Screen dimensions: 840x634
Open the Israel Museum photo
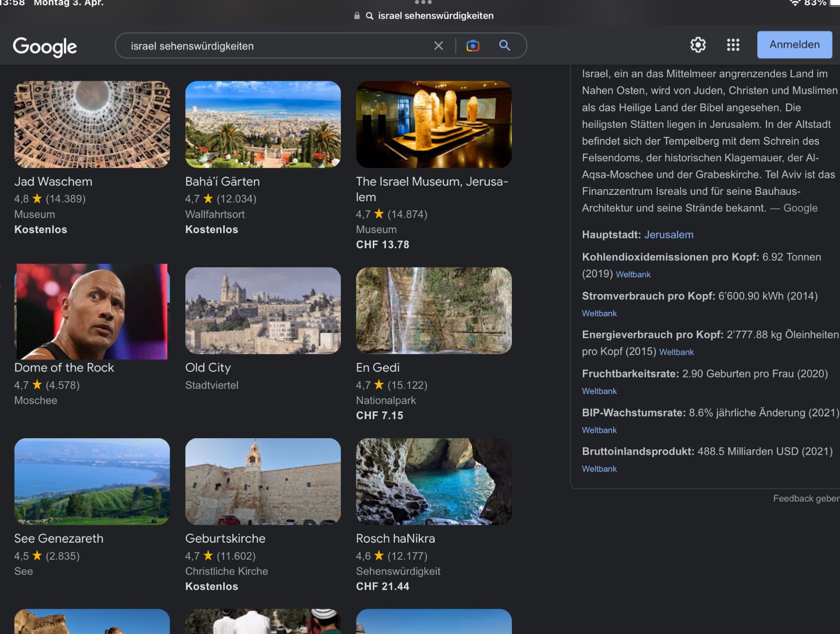tap(434, 124)
